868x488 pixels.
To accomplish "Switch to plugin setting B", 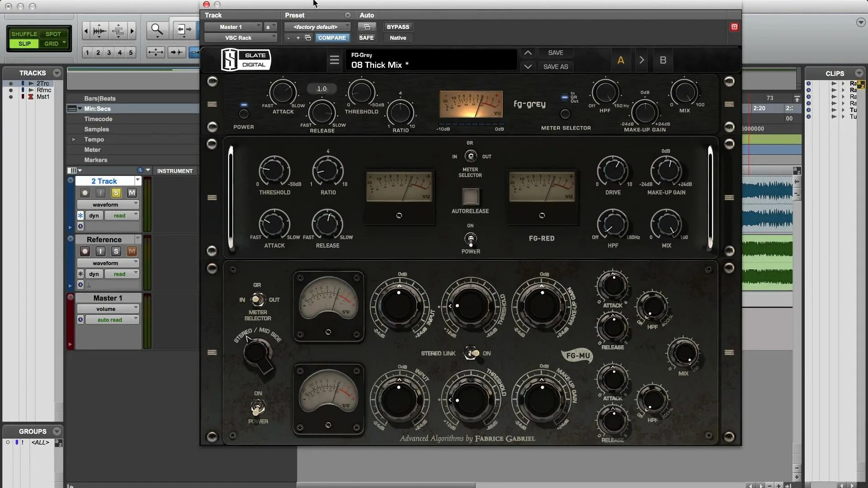I will 663,60.
